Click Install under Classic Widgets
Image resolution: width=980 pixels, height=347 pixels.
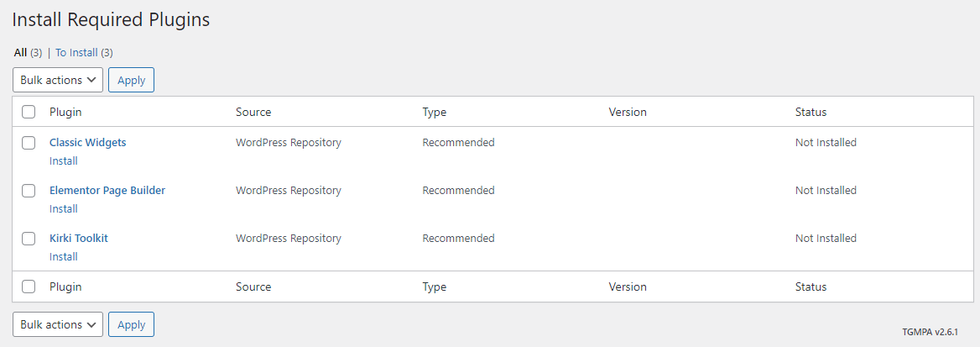(x=64, y=161)
